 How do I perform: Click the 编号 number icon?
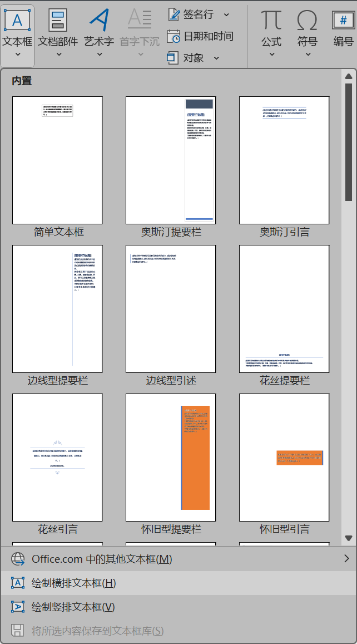point(344,19)
